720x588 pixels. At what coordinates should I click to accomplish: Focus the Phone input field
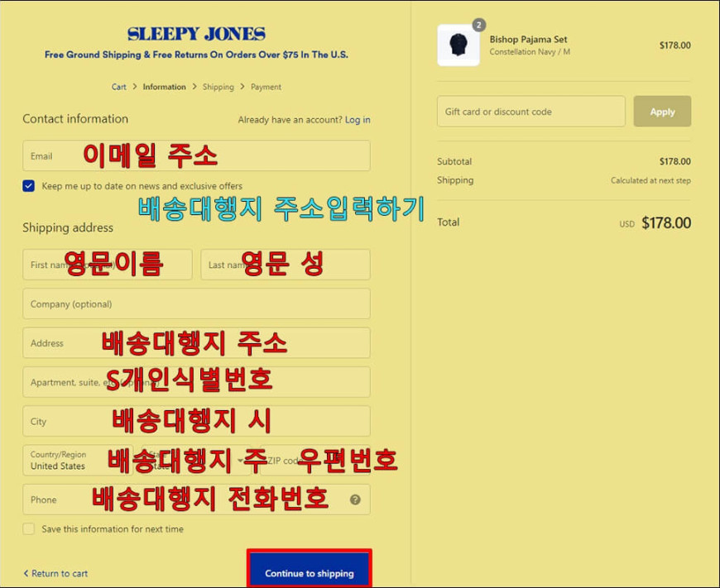click(196, 500)
